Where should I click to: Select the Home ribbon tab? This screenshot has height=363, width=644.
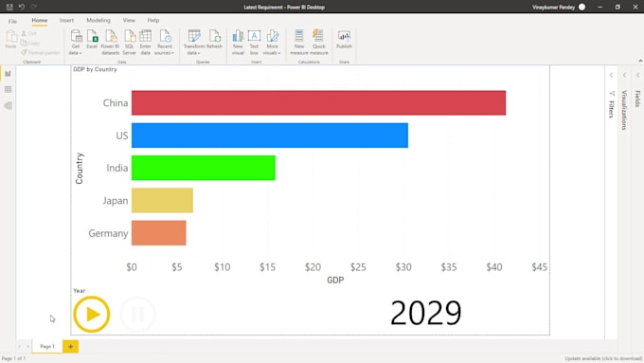point(40,20)
